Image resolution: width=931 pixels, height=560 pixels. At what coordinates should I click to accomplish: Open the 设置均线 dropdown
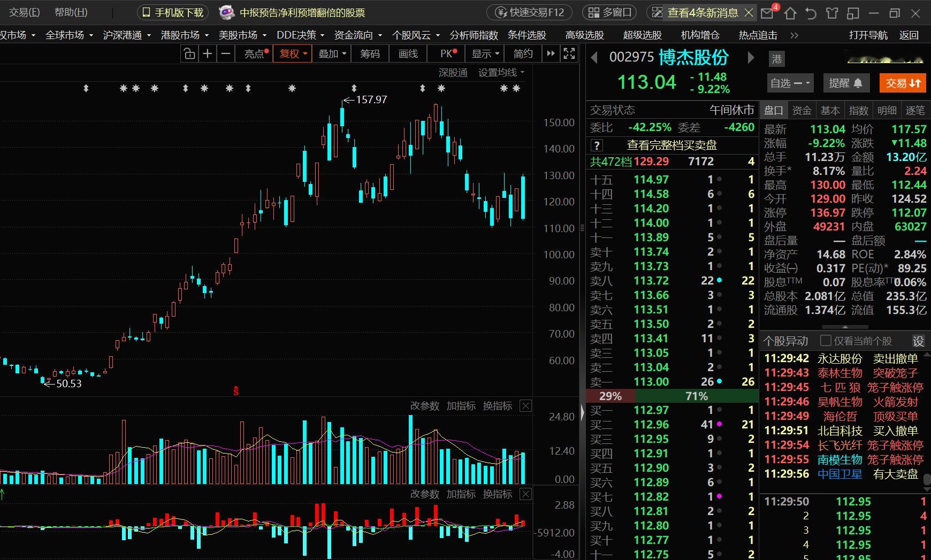pos(501,73)
